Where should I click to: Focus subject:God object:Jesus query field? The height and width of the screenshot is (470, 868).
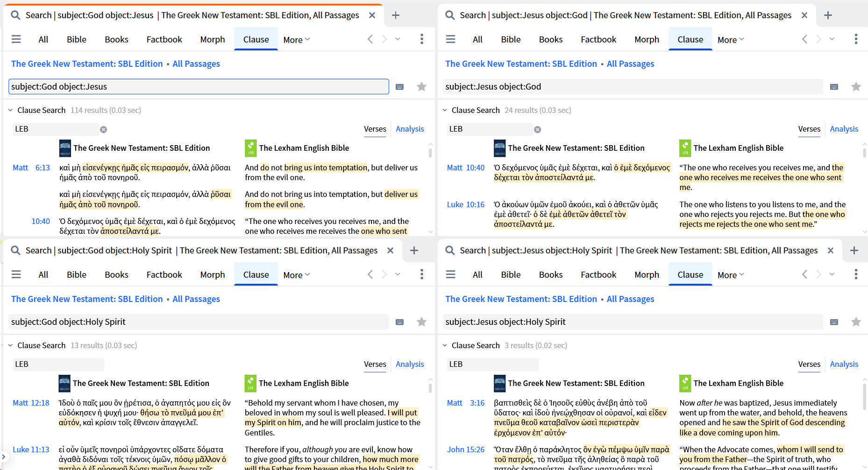[199, 87]
